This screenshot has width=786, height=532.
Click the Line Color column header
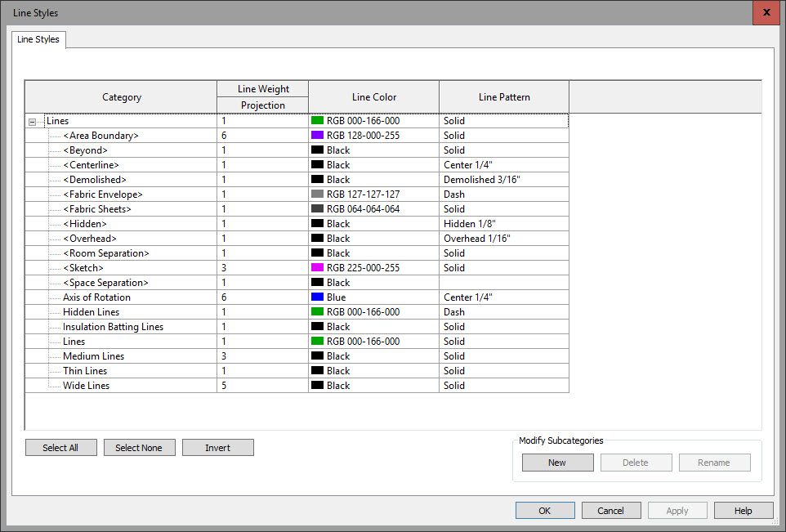[x=374, y=97]
